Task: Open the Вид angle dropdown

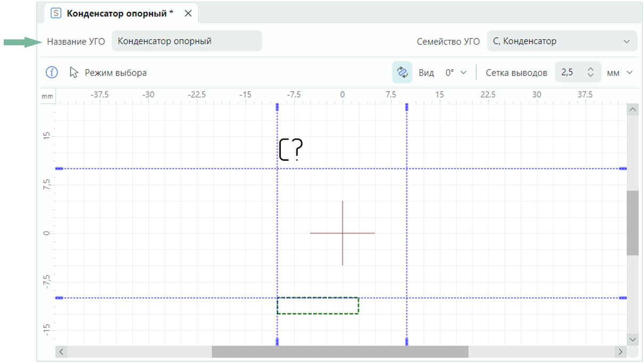Action: pos(456,72)
